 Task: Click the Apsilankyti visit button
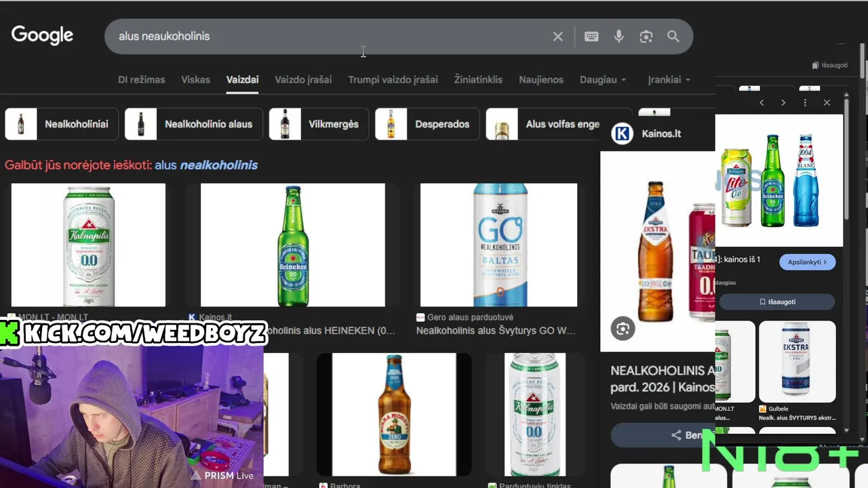tap(807, 262)
